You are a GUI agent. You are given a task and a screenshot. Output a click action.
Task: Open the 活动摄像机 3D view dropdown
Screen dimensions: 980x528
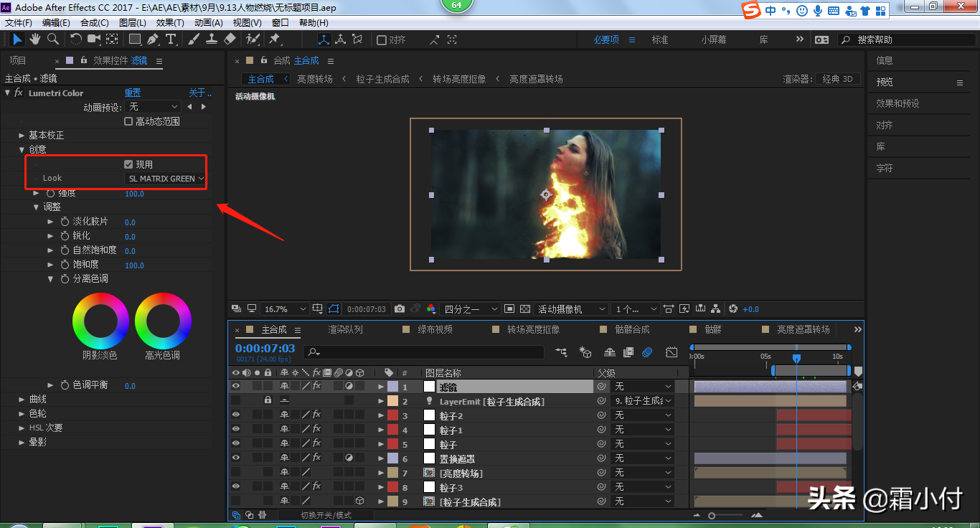click(573, 309)
